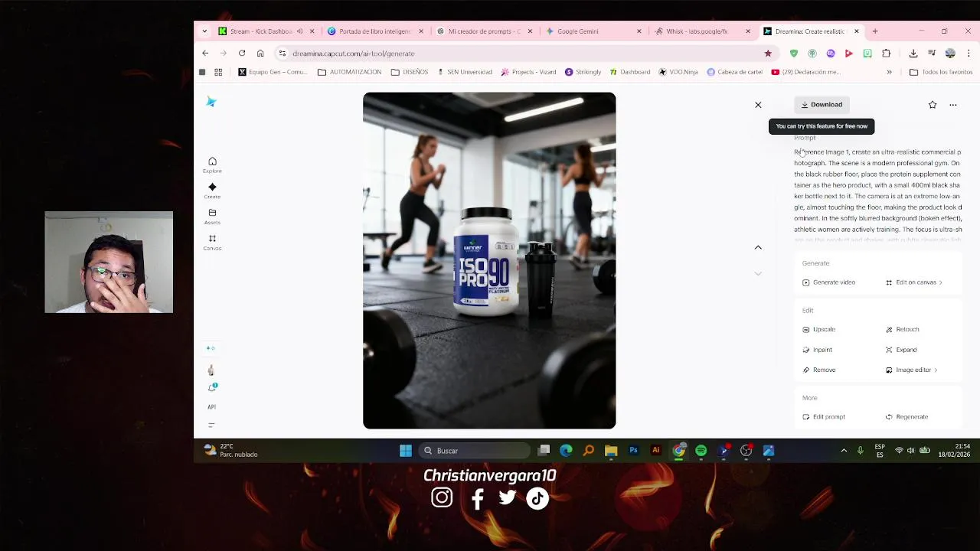This screenshot has height=551, width=980.
Task: Click the taskbar Buscar search box
Action: (x=475, y=451)
